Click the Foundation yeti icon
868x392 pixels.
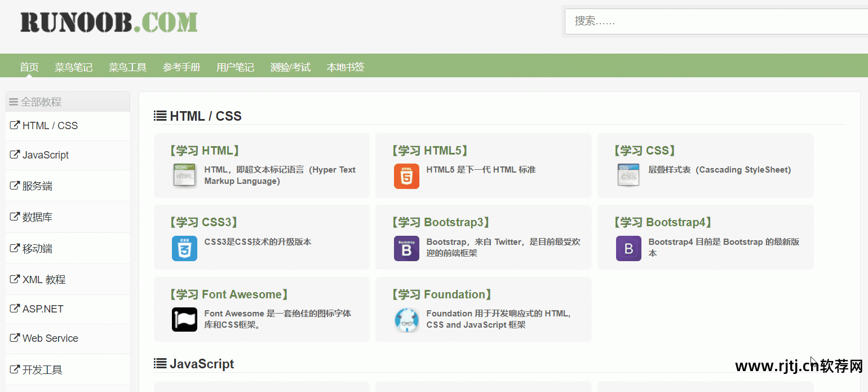coord(406,320)
